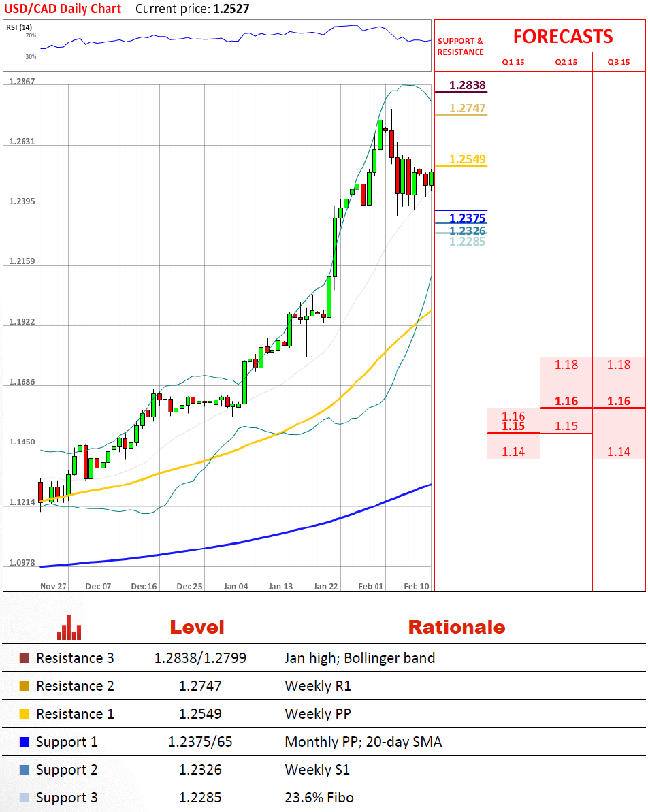Click the 1.0978 y-axis price label
The width and height of the screenshot is (648, 812).
[x=22, y=563]
